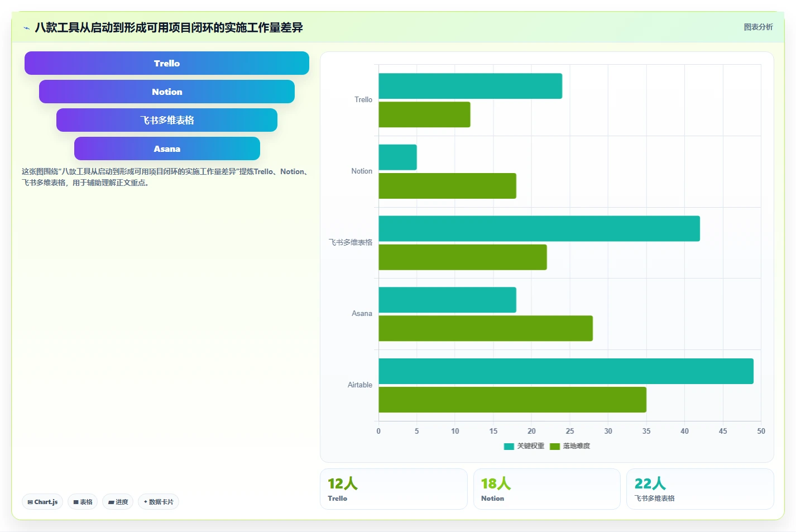The image size is (796, 532).
Task: Click the teal 关键权重 legend swatch
Action: (x=509, y=447)
